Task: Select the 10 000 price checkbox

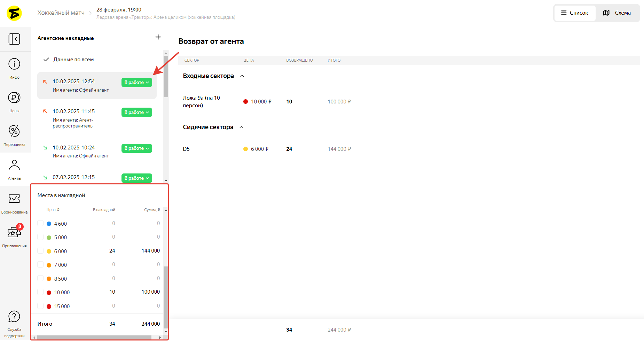Action: pyautogui.click(x=40, y=292)
